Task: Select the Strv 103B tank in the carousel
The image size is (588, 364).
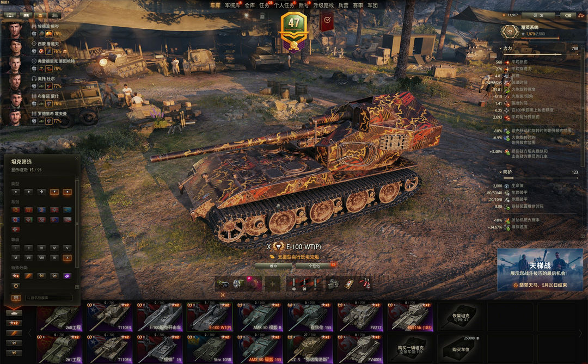Action: 210,349
